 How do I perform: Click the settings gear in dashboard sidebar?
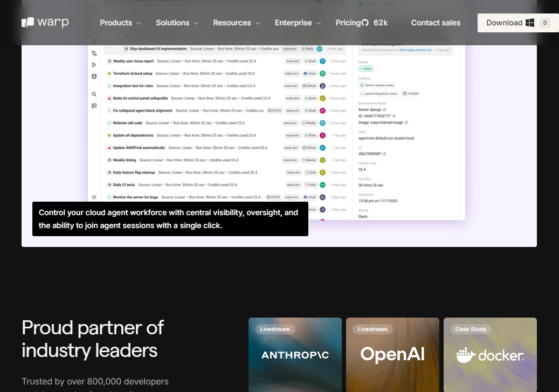click(94, 197)
